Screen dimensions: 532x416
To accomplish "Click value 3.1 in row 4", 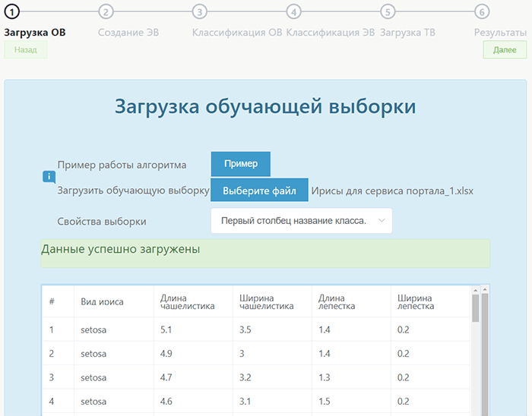I will pyautogui.click(x=245, y=402).
